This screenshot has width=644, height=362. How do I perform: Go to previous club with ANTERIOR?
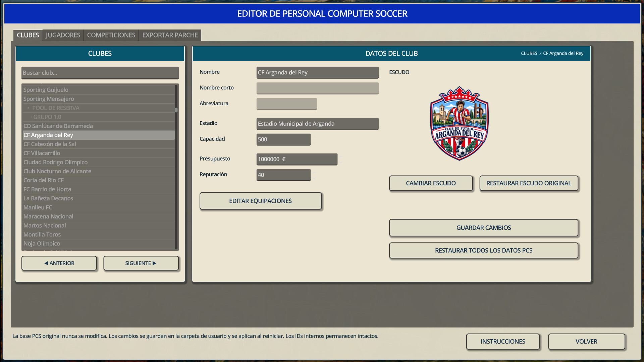click(59, 263)
